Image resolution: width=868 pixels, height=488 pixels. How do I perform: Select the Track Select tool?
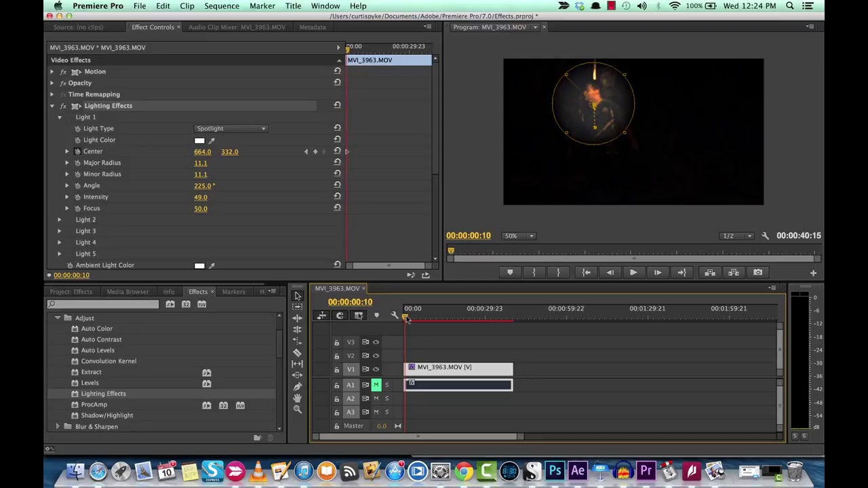297,306
